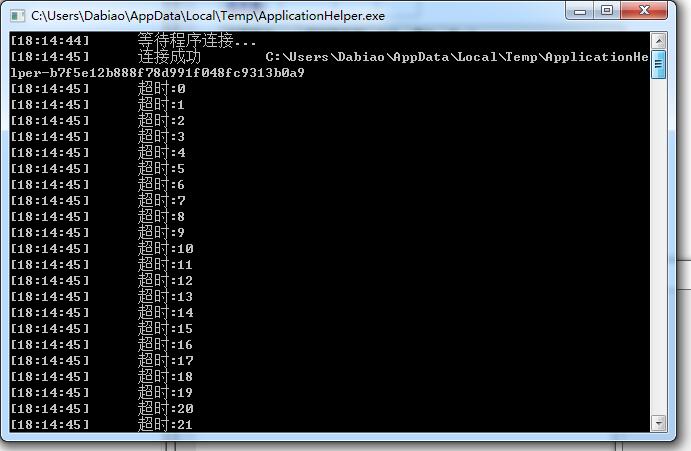Pick the "超时:15" log entry
Image resolution: width=691 pixels, height=451 pixels.
(165, 329)
